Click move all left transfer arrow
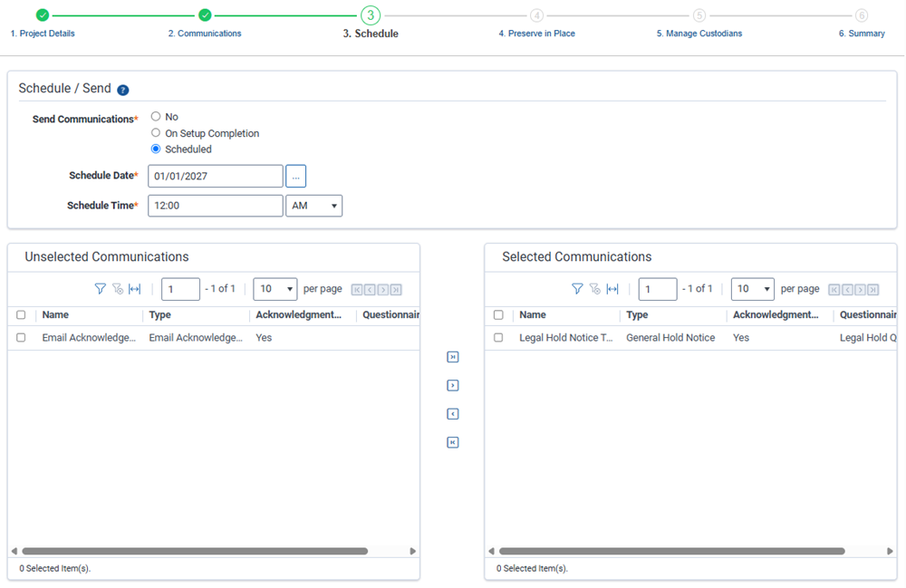The height and width of the screenshot is (588, 906). (453, 442)
